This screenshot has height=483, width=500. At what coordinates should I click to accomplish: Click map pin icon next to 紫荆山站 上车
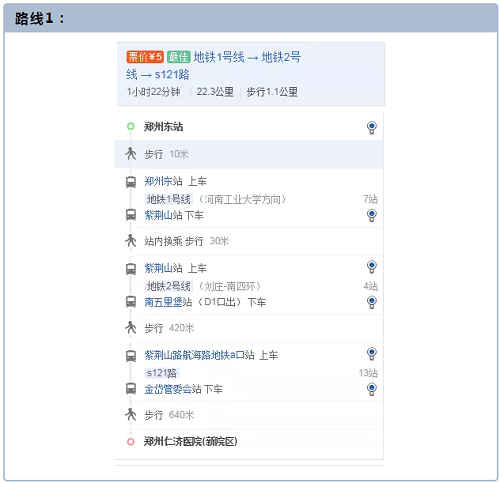coord(371,267)
